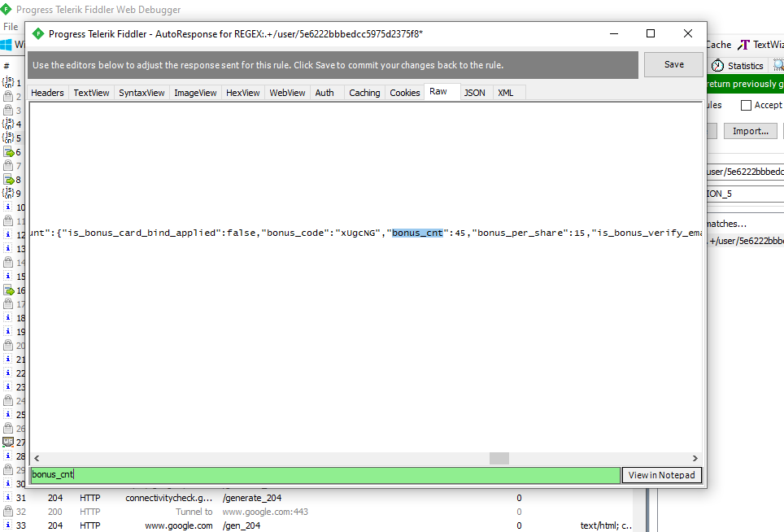Click the right arrow of the horizontal scrollbar
This screenshot has width=784, height=532.
[x=695, y=458]
